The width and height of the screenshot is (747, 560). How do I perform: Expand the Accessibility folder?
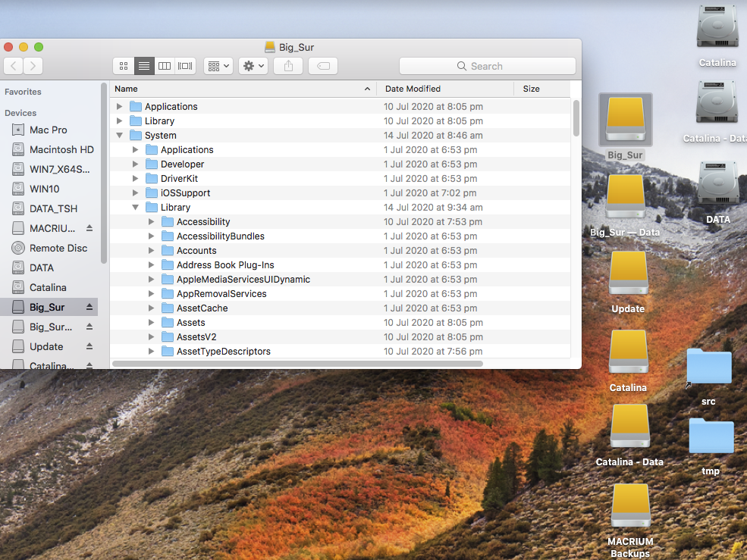point(151,222)
